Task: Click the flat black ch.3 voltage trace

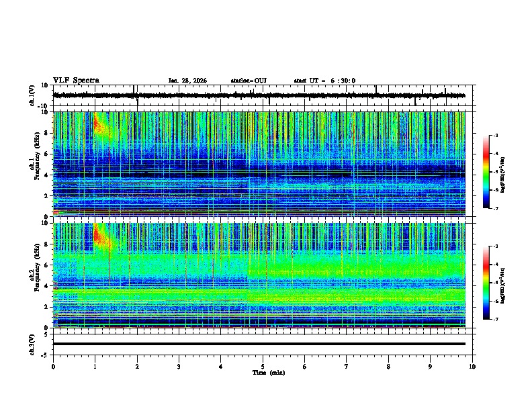Action: click(259, 344)
